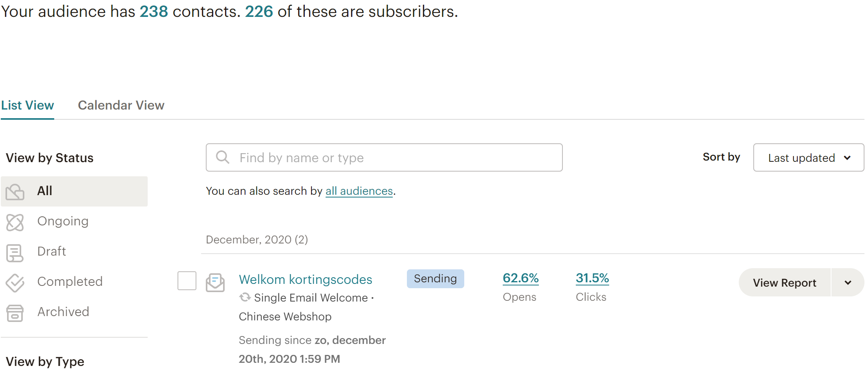Click the Completed checkmark icon
This screenshot has height=373, width=868.
(15, 283)
